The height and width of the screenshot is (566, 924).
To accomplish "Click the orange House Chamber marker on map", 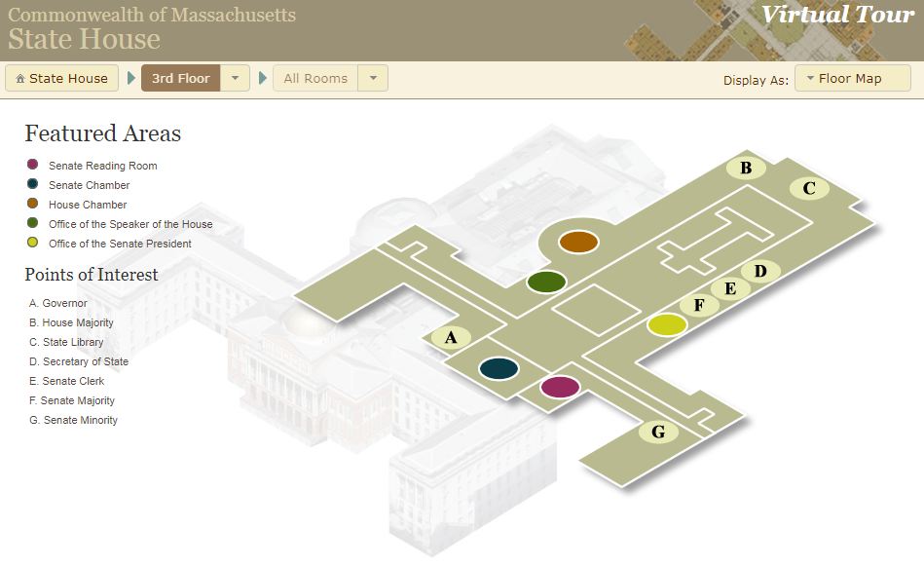I will click(578, 242).
